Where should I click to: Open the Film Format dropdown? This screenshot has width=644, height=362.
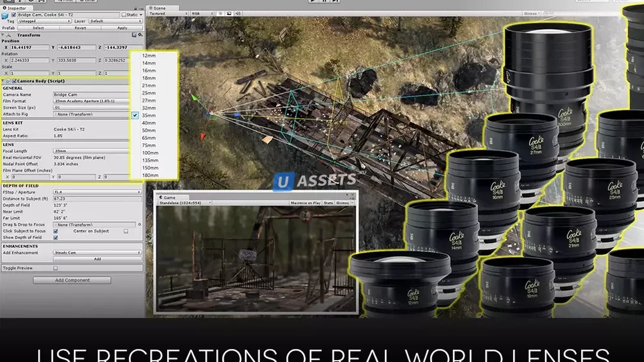(92, 101)
